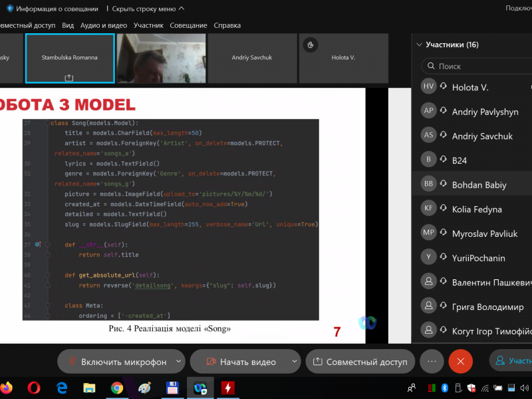
Task: Click the raised hand icon on Holota V. tile
Action: pos(309,45)
